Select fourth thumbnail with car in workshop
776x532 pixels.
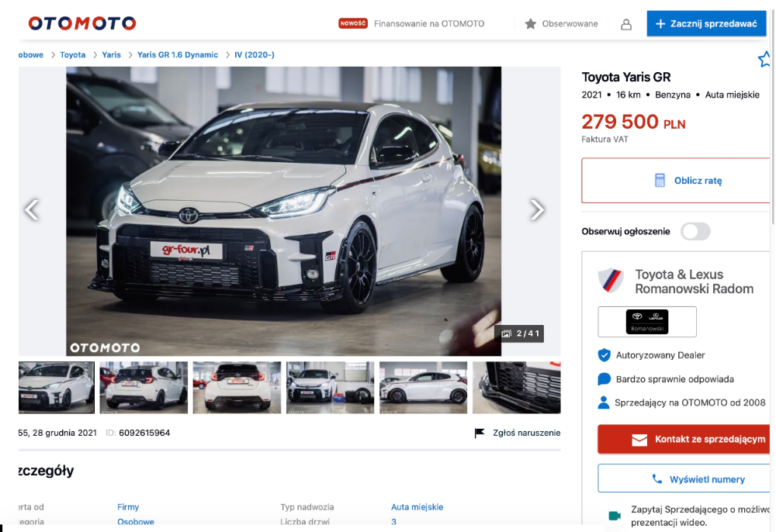point(330,387)
